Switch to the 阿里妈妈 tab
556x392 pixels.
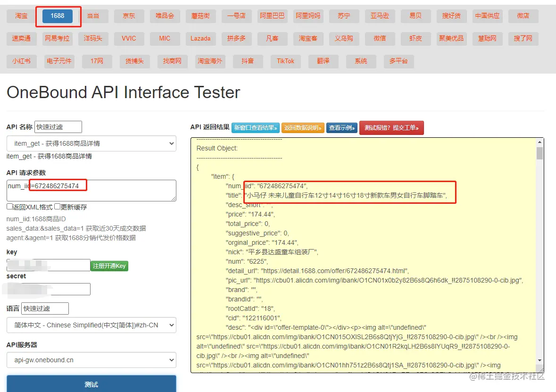tap(308, 16)
